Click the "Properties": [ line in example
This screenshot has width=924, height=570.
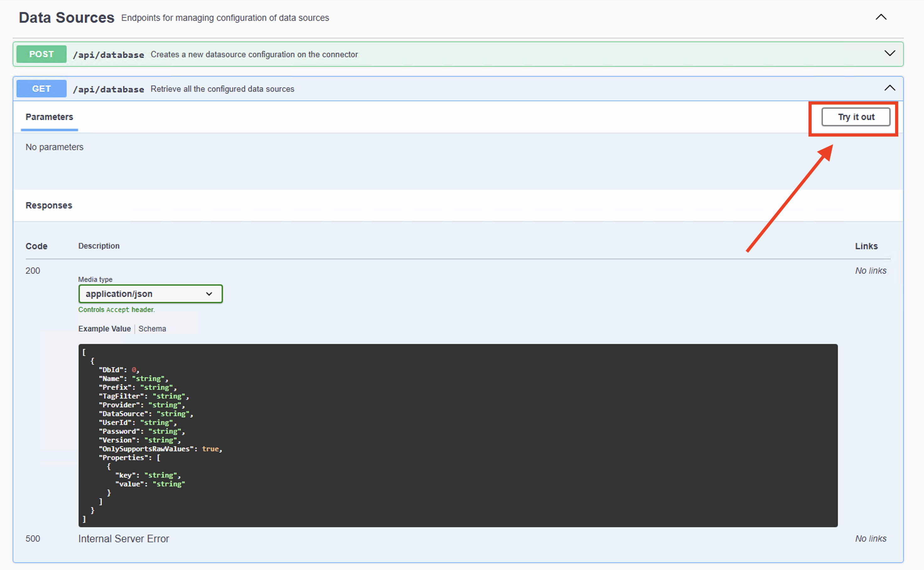130,458
